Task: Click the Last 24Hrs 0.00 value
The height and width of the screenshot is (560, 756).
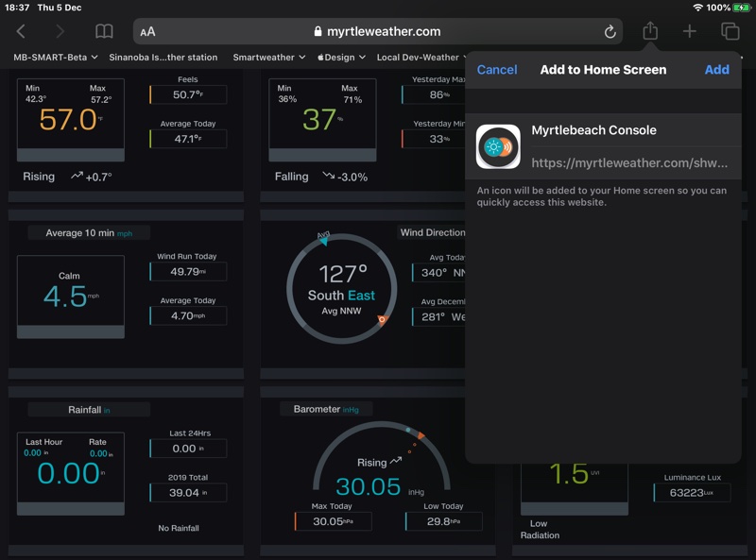Action: coord(188,449)
